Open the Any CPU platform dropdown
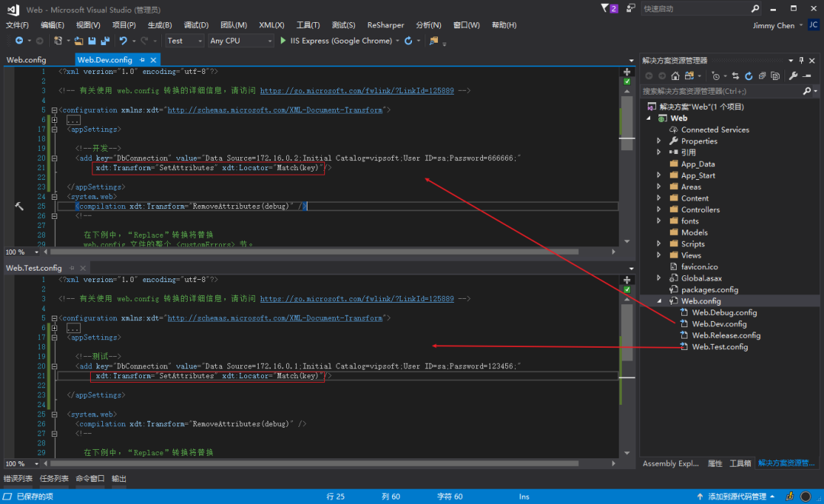The height and width of the screenshot is (504, 824). (240, 40)
